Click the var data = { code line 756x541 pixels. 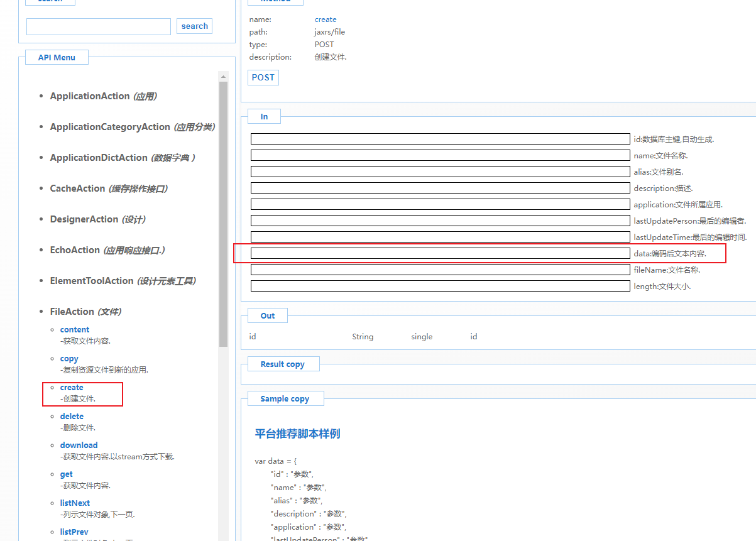[x=275, y=461]
